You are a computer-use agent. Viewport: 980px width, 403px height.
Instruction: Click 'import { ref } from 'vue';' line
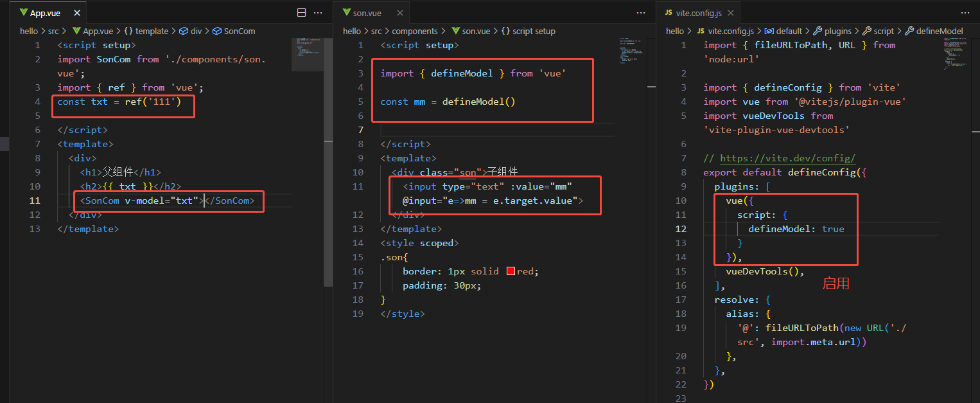pos(130,87)
